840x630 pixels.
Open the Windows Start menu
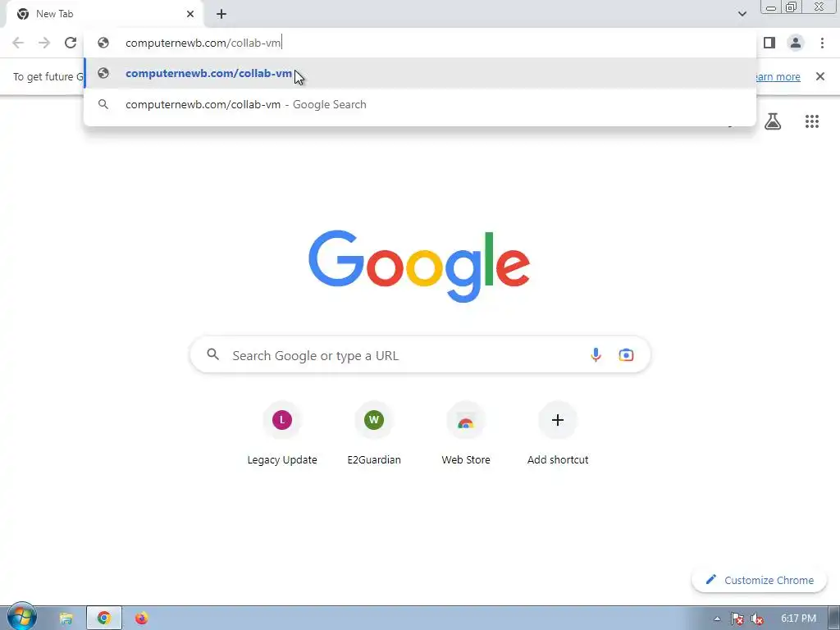[21, 617]
